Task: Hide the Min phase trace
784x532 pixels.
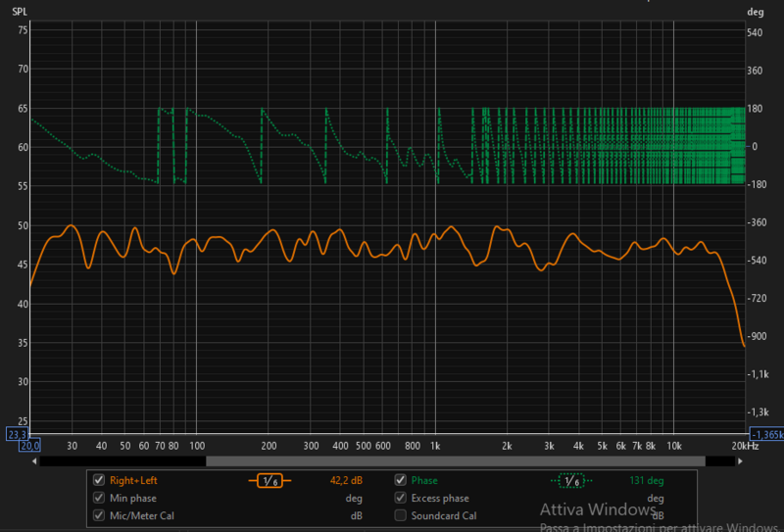Action: click(98, 499)
